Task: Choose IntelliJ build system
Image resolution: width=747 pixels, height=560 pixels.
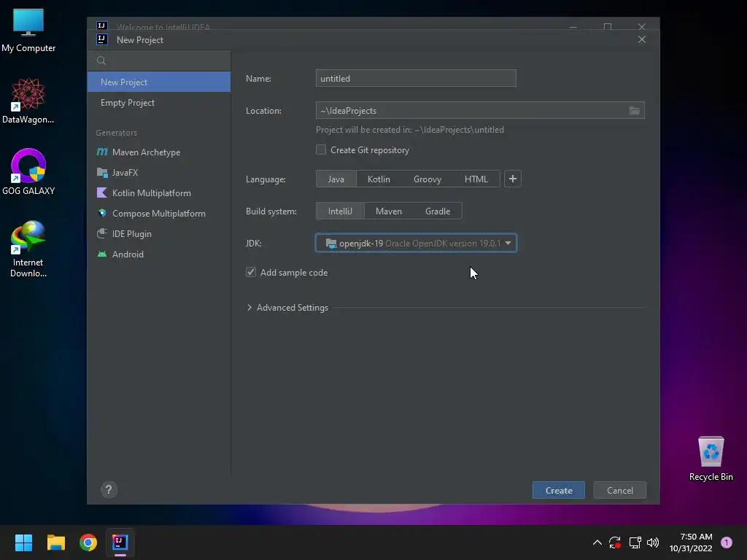Action: 340,211
